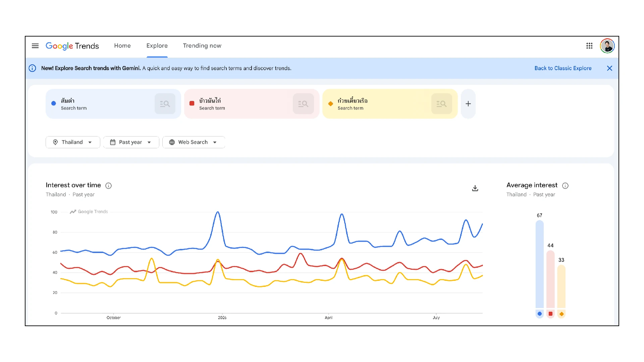This screenshot has width=644, height=362.
Task: Go to the Home tab
Action: [122, 46]
